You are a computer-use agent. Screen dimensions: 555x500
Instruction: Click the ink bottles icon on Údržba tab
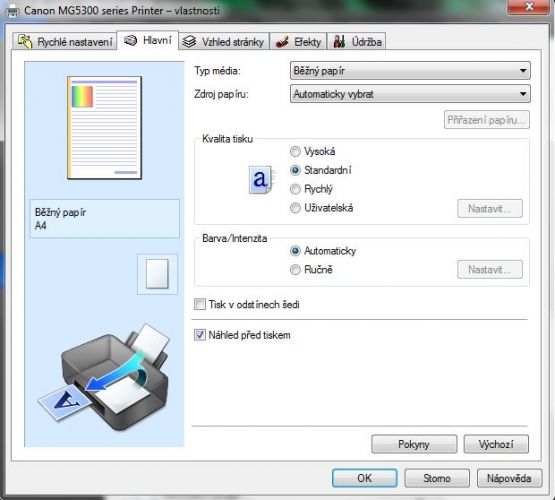[339, 42]
